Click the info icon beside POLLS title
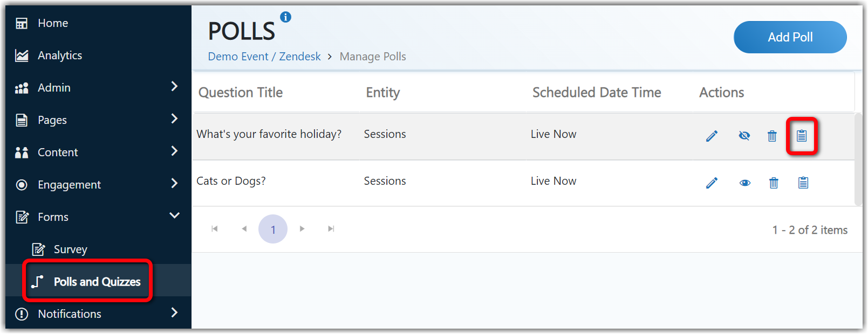The image size is (868, 334). point(286,17)
